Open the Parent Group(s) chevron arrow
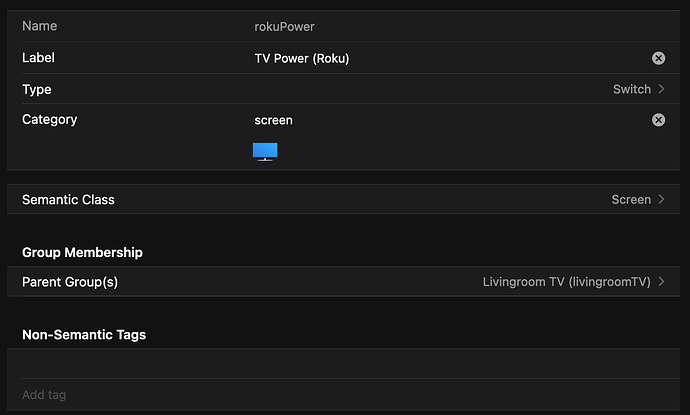Image resolution: width=690 pixels, height=415 pixels. (x=661, y=282)
